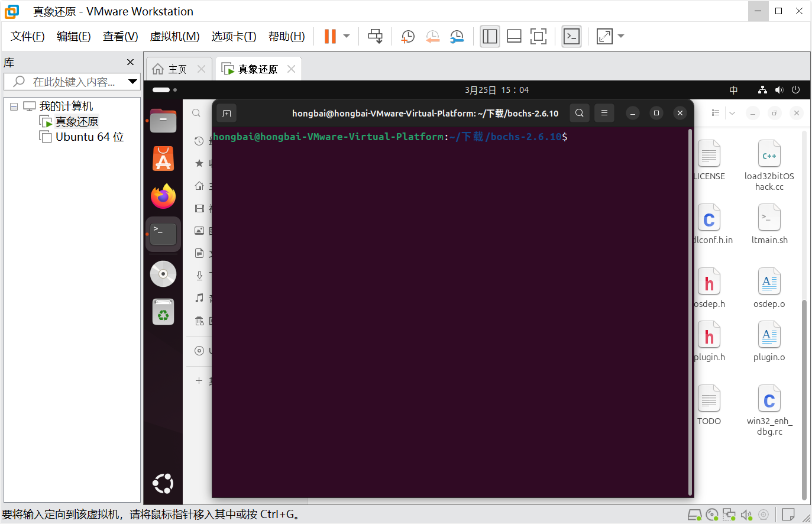This screenshot has height=524, width=812.
Task: Select the win32_enh_dbg.rc file
Action: point(769,410)
